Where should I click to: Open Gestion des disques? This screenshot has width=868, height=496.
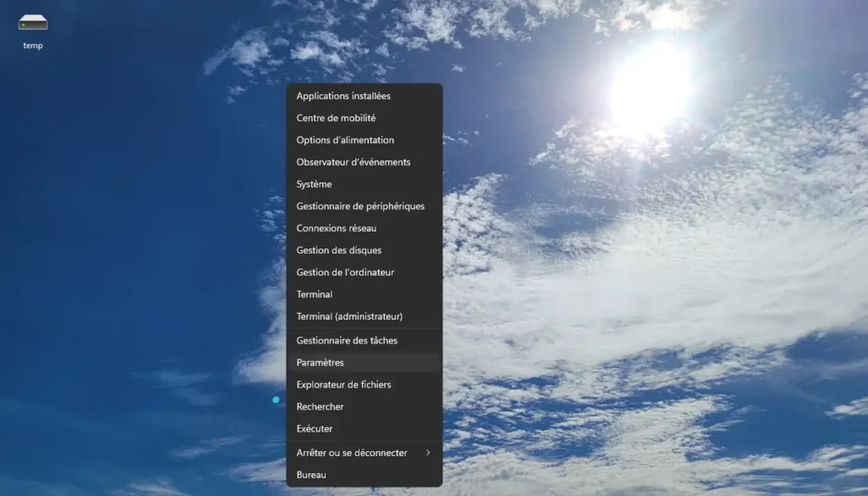coord(364,250)
